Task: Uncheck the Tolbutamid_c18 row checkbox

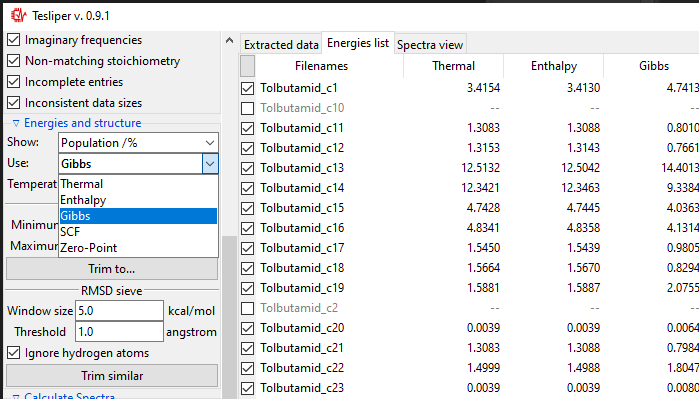Action: 247,268
